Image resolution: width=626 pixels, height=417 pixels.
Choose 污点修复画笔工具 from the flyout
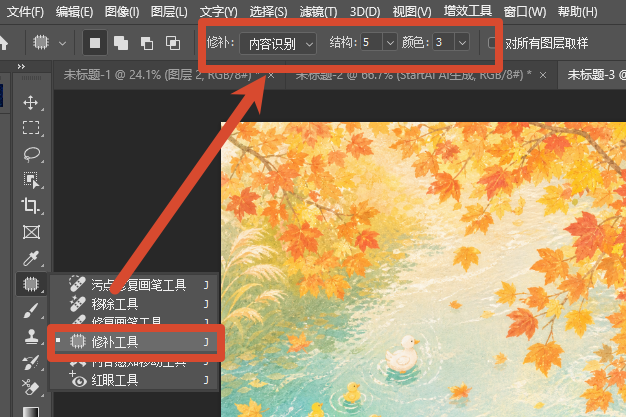[134, 285]
